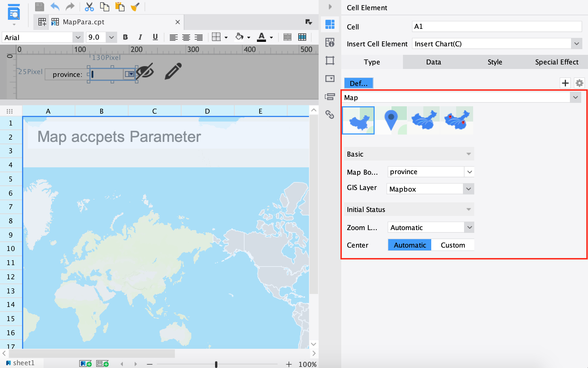Click the pencil edit icon beside province widget
This screenshot has width=588, height=368.
pos(173,72)
